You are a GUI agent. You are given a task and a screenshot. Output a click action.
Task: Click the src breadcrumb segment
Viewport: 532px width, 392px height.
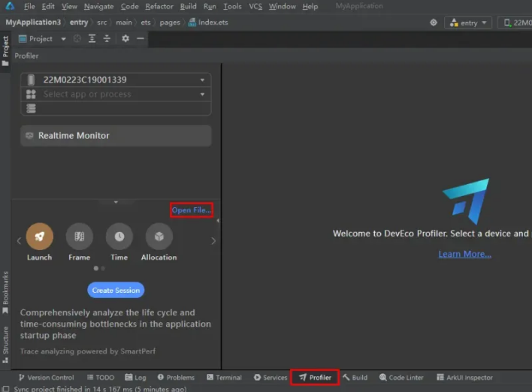tap(101, 23)
